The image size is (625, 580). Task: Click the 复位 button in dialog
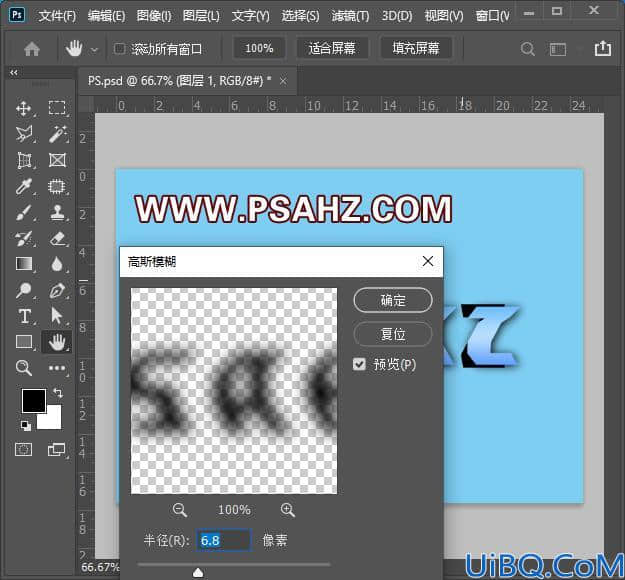(393, 334)
